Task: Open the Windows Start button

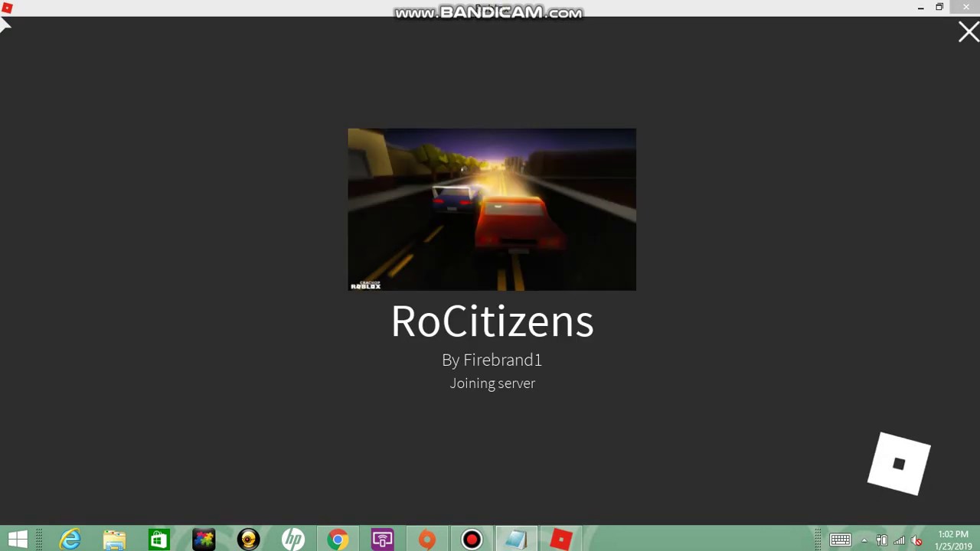Action: tap(18, 540)
